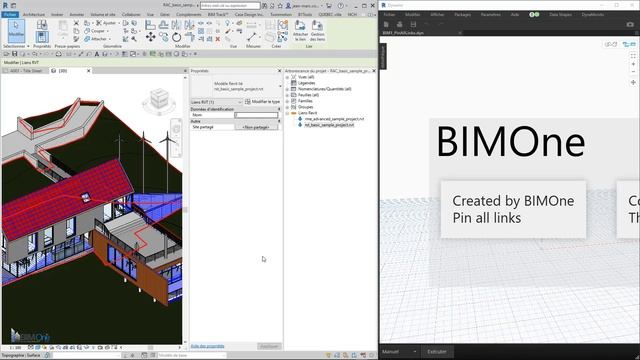
Task: Click the red delete X in Modifier panel
Action: coord(218,39)
